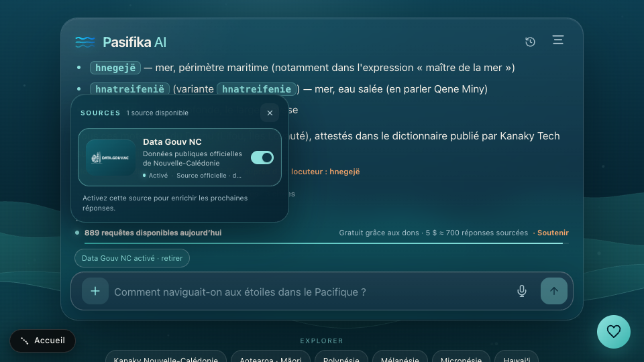Image resolution: width=644 pixels, height=362 pixels.
Task: Click 'Gratuit grâce aux dons' text
Action: point(378,233)
